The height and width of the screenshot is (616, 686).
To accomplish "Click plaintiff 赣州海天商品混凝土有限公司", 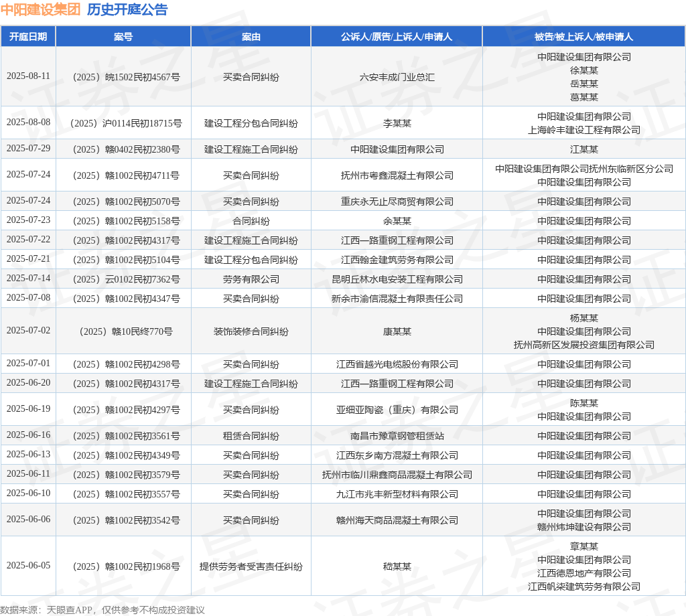I will tap(397, 521).
